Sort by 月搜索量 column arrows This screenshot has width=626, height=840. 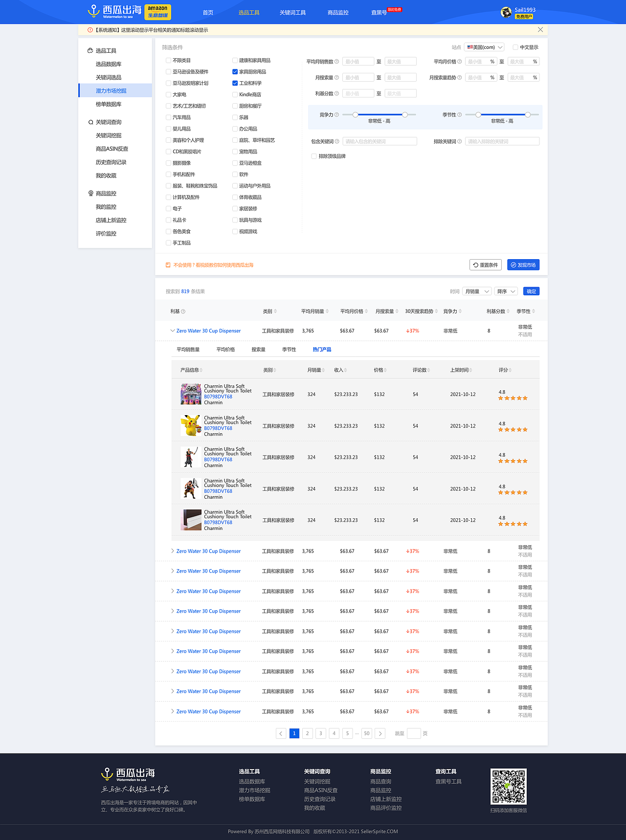[x=397, y=311]
